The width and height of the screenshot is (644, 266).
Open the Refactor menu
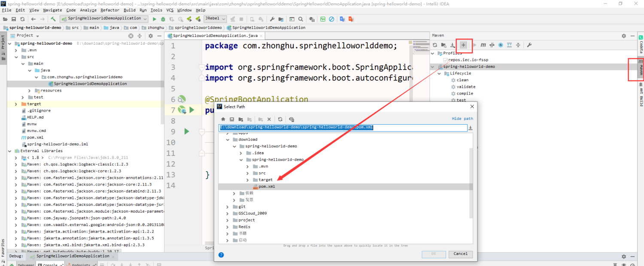(x=110, y=10)
